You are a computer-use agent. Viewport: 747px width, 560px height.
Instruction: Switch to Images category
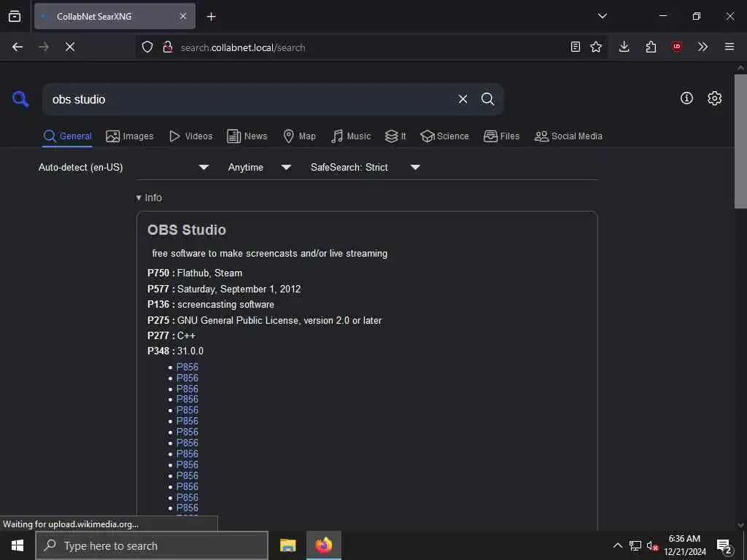click(x=130, y=136)
